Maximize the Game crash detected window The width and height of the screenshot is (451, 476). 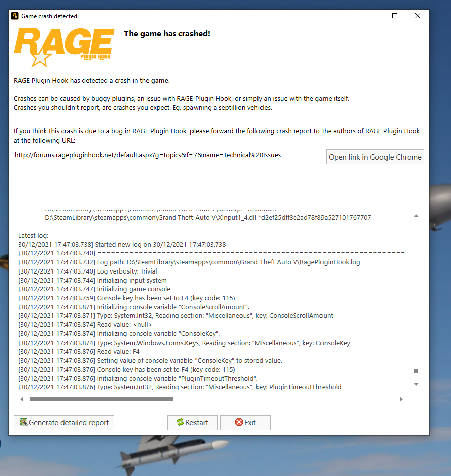point(395,16)
